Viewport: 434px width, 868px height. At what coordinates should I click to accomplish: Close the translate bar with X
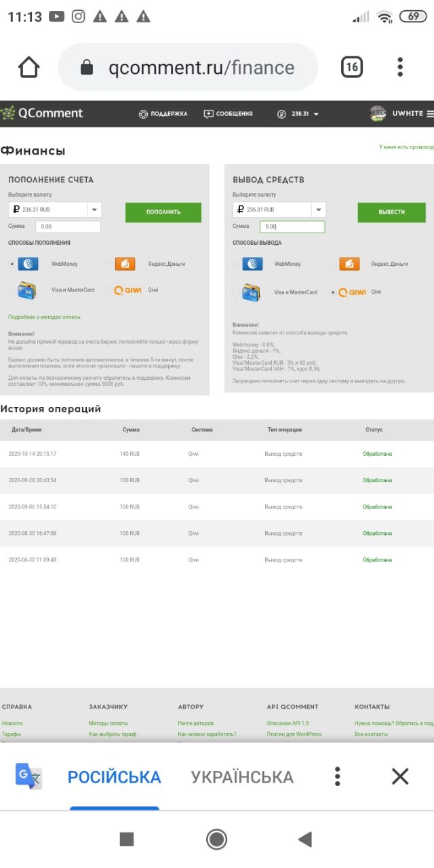400,776
